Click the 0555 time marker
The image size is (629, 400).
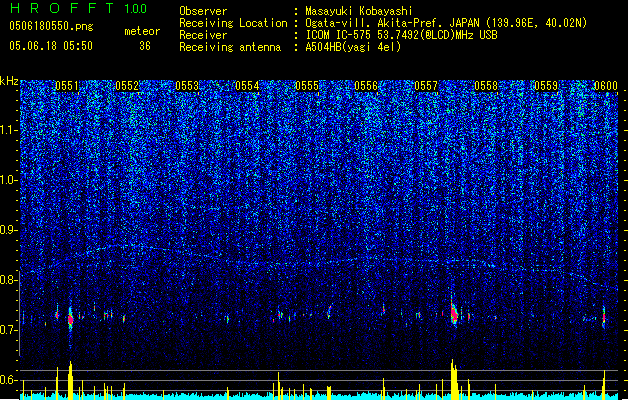pos(307,86)
